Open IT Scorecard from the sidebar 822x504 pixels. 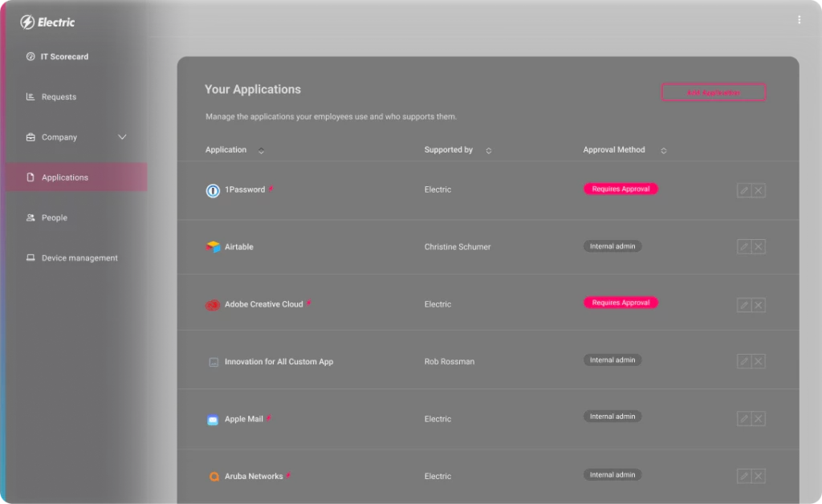tap(63, 56)
